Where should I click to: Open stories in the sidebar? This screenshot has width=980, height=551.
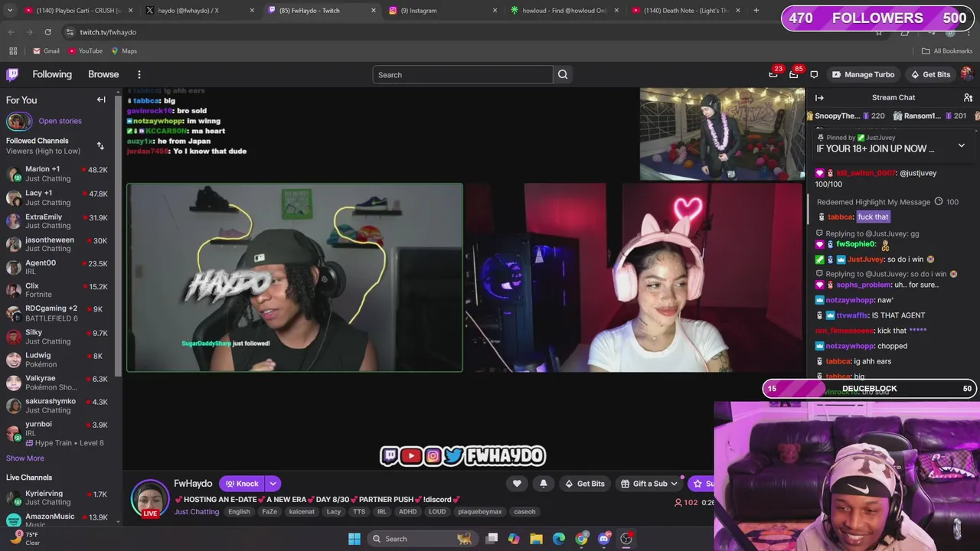[x=60, y=121]
